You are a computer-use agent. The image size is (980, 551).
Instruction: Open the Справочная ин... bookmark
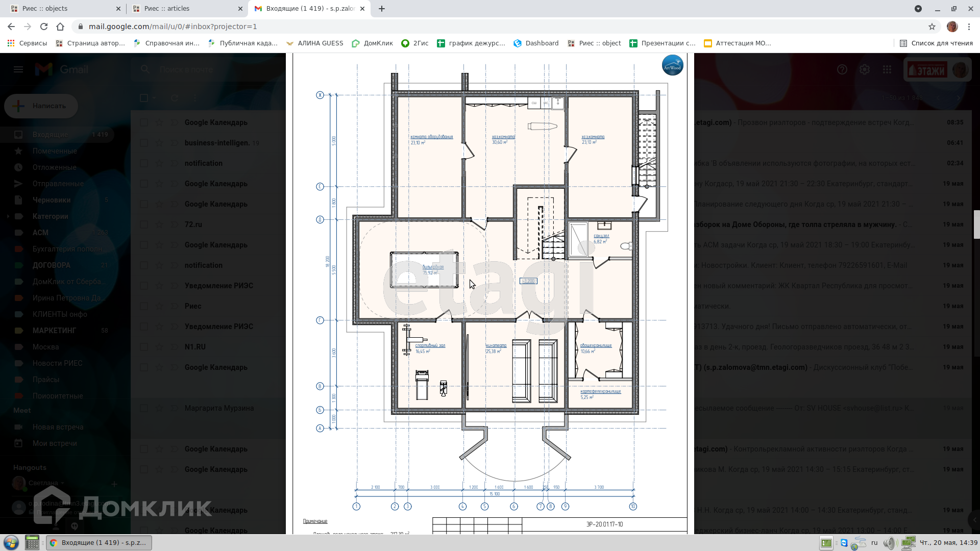tap(166, 43)
